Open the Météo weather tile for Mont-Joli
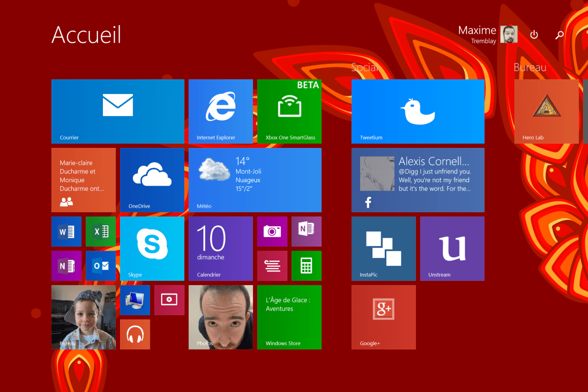The width and height of the screenshot is (588, 392). pos(255,180)
